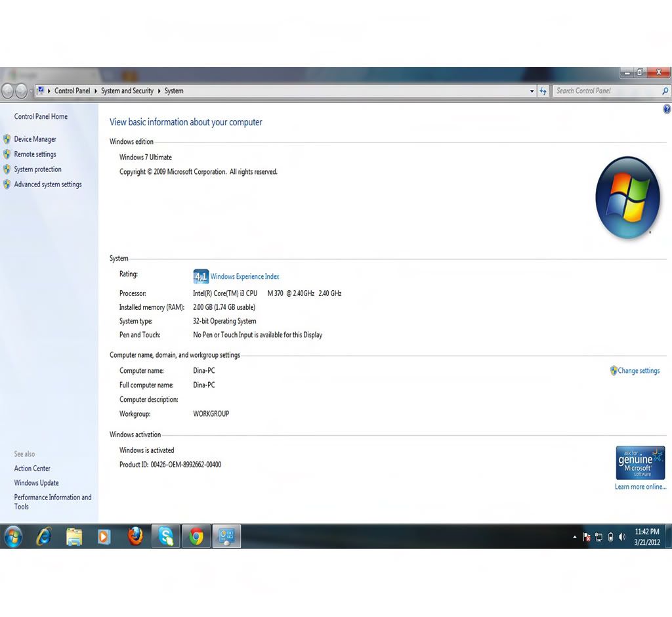Click the 2.00 GB (1.74 GB usable) text
Image resolution: width=672 pixels, height=617 pixels.
[224, 307]
